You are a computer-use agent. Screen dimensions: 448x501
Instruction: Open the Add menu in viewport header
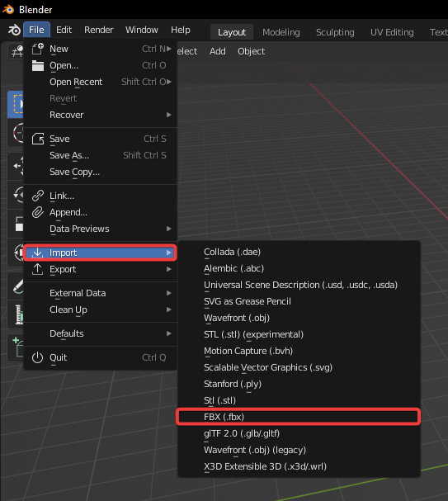[218, 51]
